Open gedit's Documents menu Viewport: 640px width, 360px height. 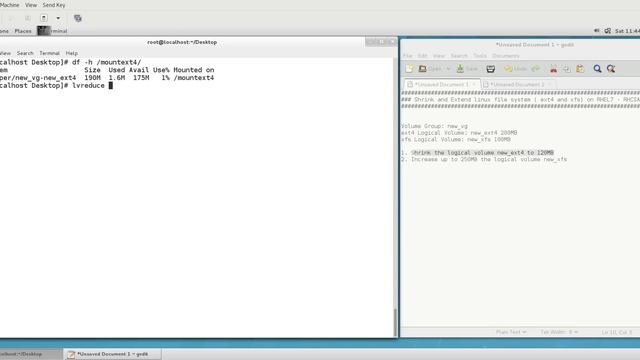[x=506, y=56]
